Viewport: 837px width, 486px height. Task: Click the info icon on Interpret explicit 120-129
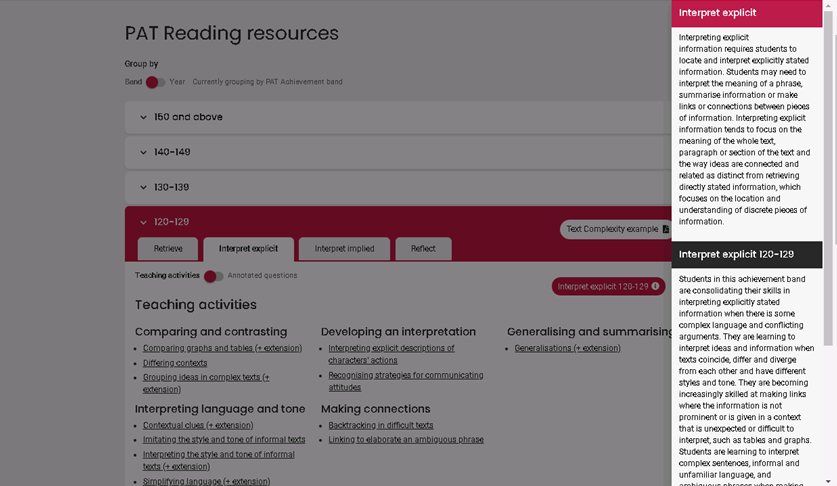point(655,286)
